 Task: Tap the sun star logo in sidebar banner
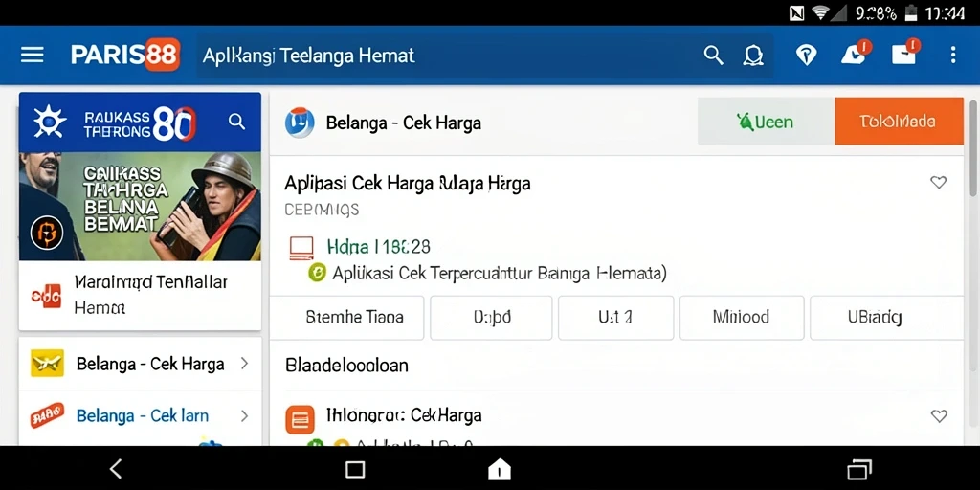coord(50,122)
